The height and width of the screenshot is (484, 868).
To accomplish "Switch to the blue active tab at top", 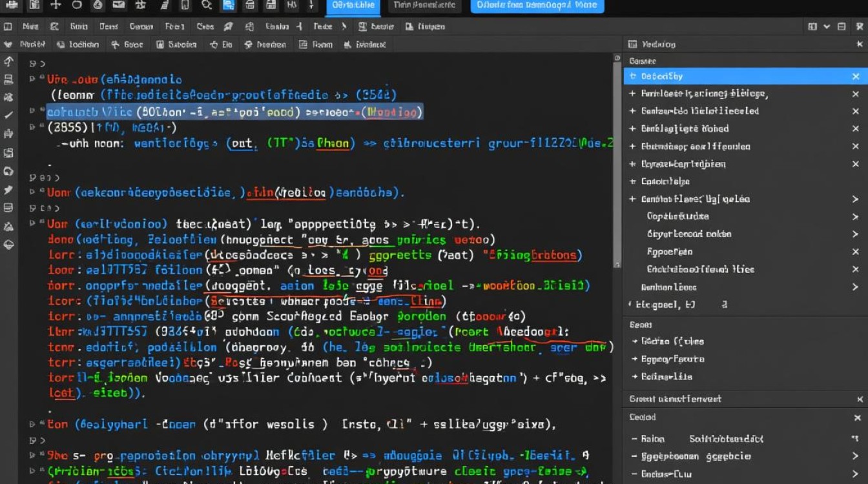I will tap(353, 6).
